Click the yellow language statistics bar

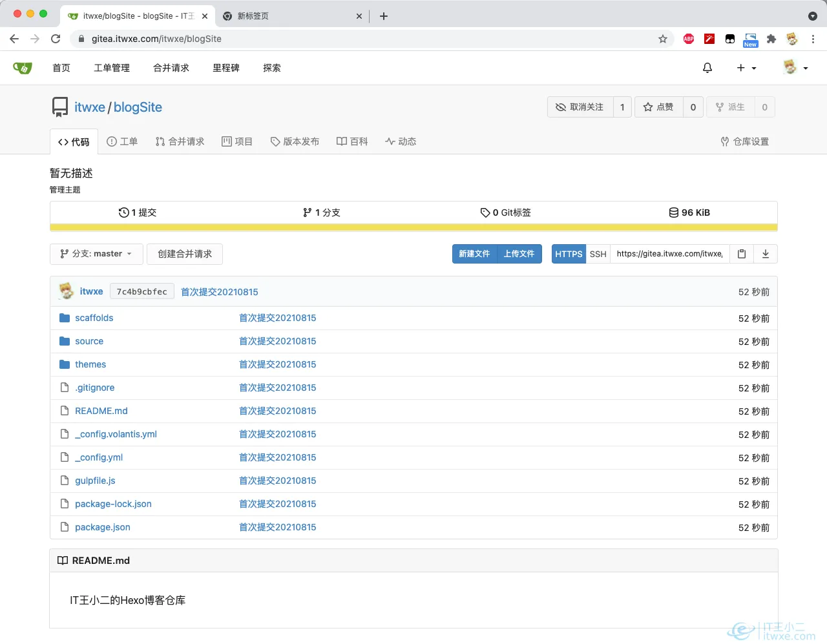click(x=413, y=227)
